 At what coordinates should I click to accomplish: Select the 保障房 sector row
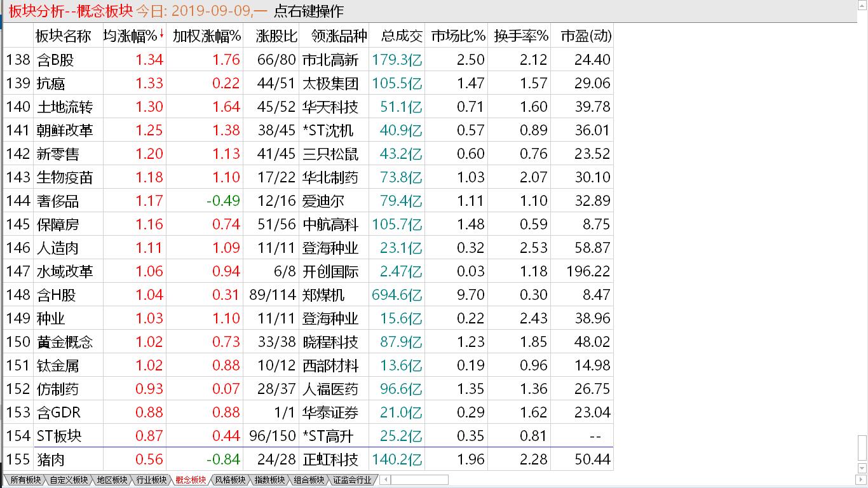coord(308,224)
